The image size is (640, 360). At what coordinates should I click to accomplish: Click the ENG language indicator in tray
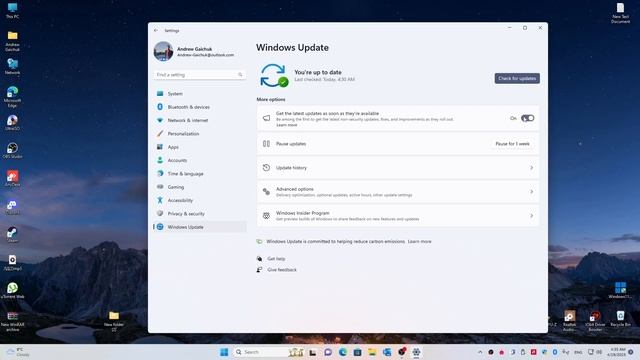[x=578, y=352]
